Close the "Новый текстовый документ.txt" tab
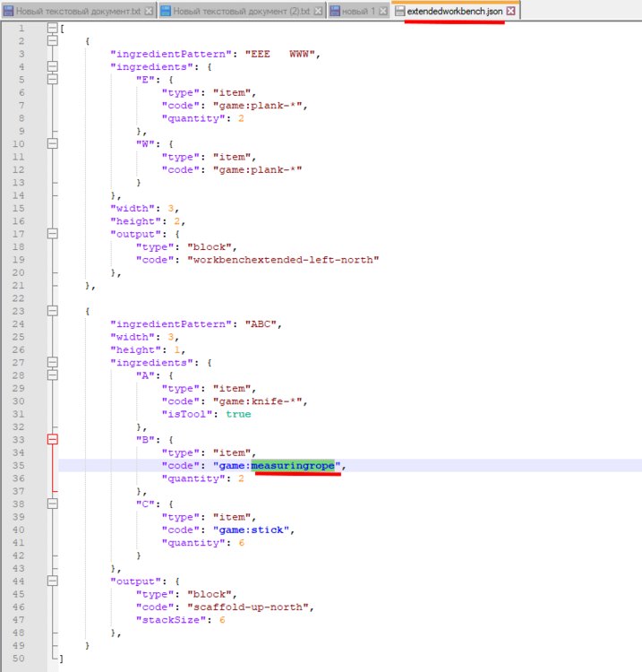Image resolution: width=642 pixels, height=672 pixels. [149, 11]
